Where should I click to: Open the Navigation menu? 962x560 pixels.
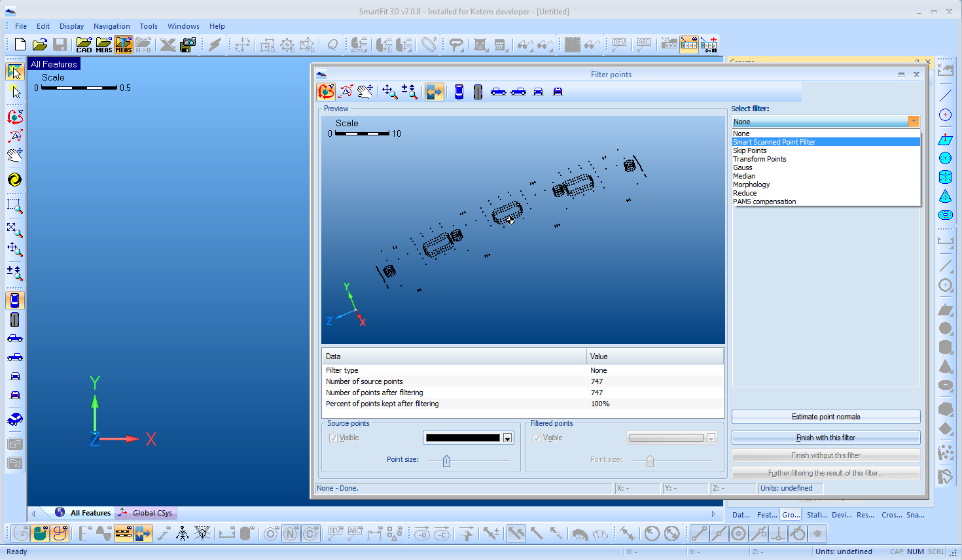(x=111, y=26)
